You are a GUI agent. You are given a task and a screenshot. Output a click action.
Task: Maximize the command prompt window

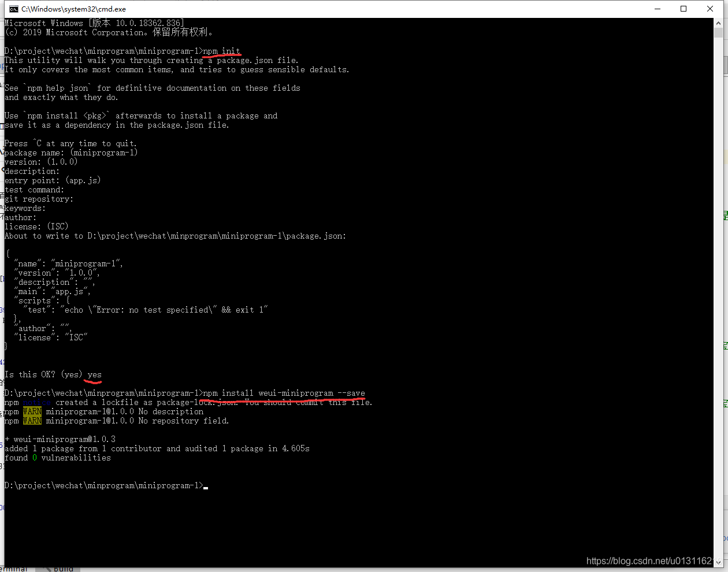684,9
